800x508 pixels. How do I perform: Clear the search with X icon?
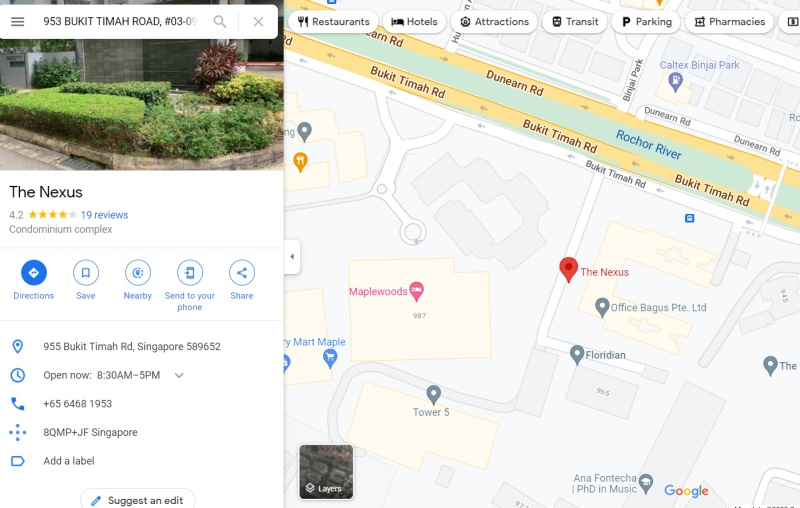point(259,22)
